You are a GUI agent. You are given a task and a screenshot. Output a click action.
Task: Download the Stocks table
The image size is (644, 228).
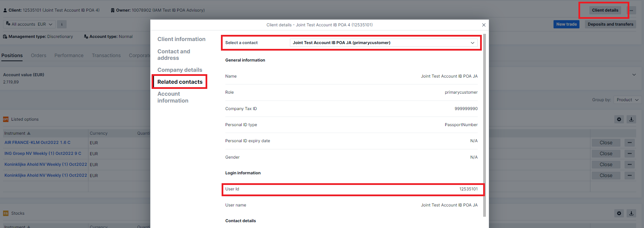point(631,213)
